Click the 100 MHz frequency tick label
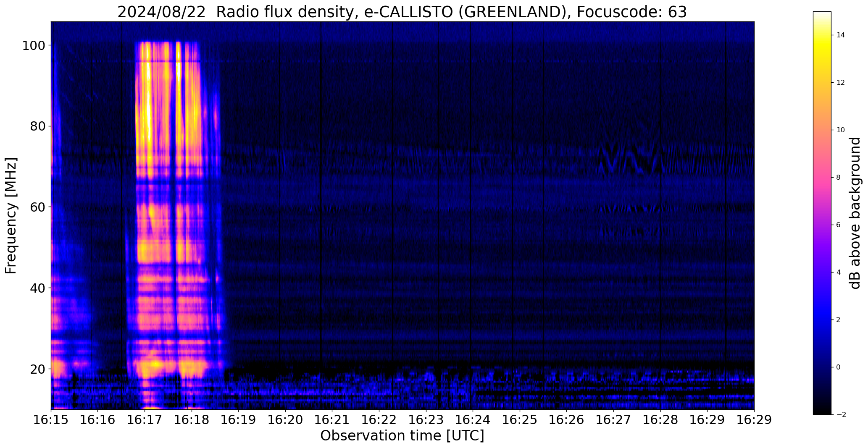The width and height of the screenshot is (868, 448). pyautogui.click(x=33, y=45)
